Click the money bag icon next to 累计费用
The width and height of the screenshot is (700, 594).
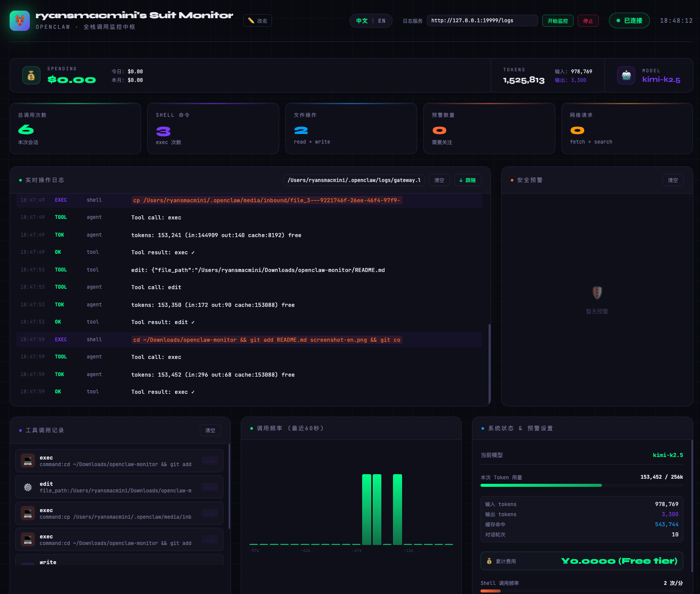(489, 561)
